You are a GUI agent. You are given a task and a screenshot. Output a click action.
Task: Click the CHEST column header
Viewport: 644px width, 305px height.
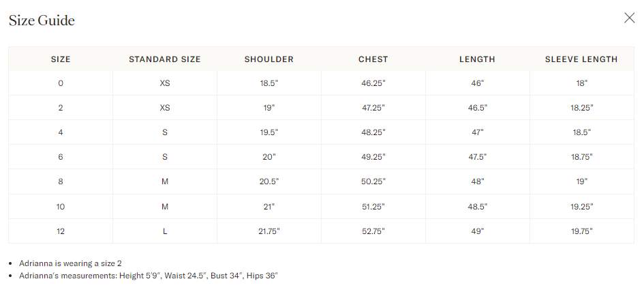373,59
